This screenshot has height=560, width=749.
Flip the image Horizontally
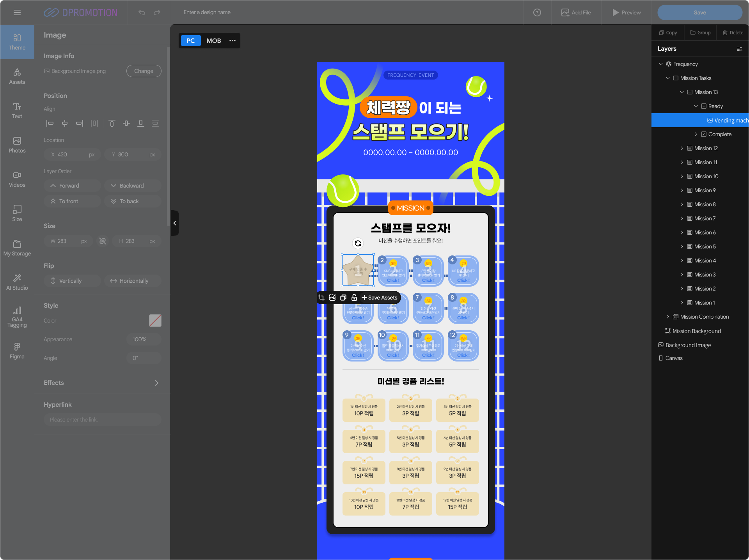pyautogui.click(x=133, y=281)
